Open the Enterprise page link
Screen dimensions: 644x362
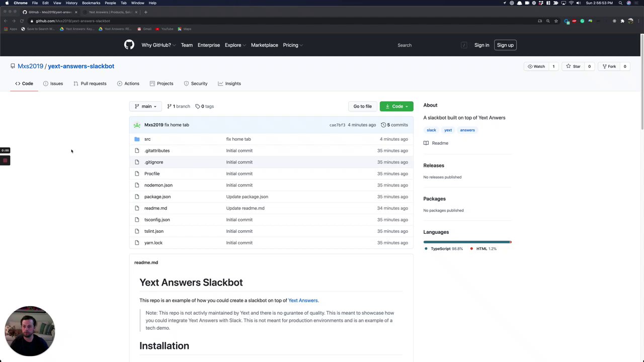click(209, 45)
